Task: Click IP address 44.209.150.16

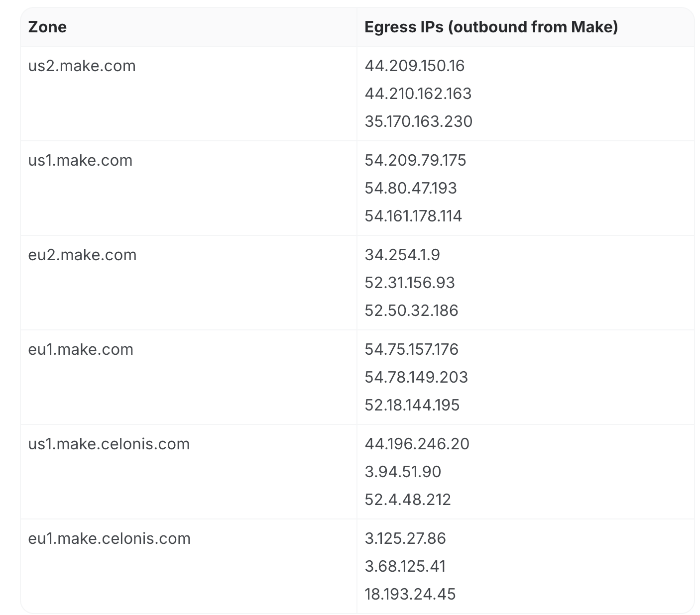Action: point(414,66)
